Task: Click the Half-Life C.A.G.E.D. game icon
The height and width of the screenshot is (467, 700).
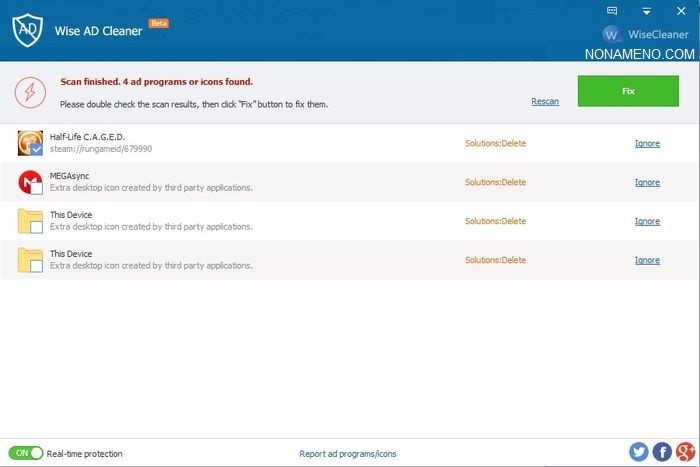Action: (29, 142)
